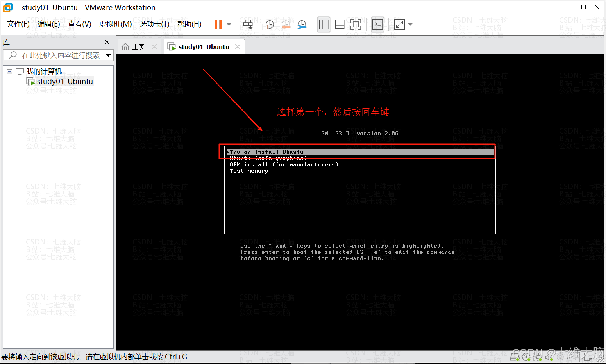
Task: Select Test memory GRUB entry
Action: [249, 171]
